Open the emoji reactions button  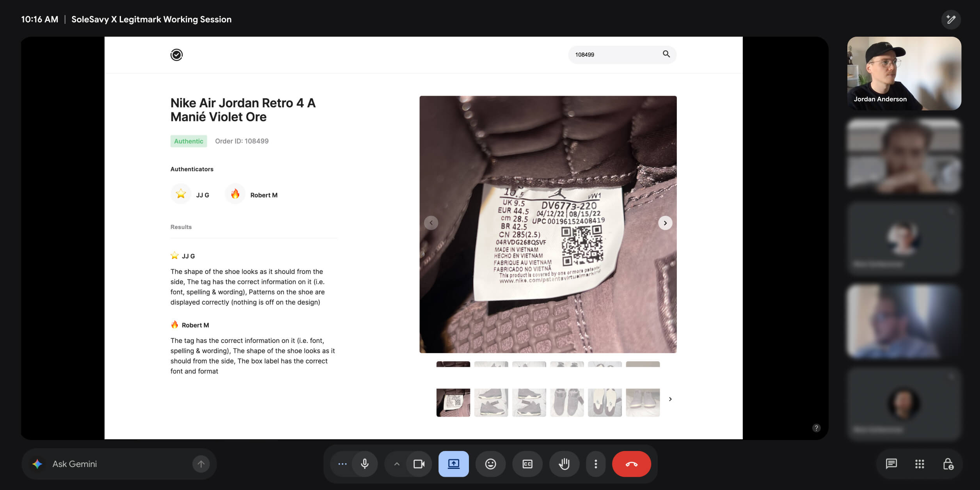pyautogui.click(x=490, y=464)
